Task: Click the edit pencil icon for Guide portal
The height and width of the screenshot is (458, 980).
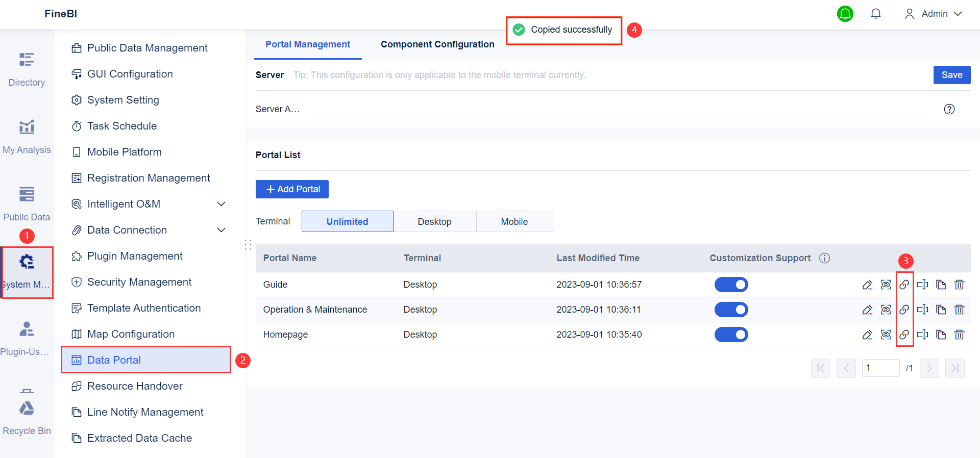Action: [x=867, y=285]
